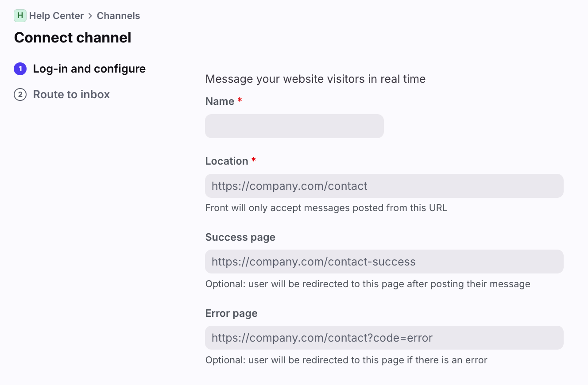Click the Location field label
This screenshot has width=588, height=385.
coord(227,161)
